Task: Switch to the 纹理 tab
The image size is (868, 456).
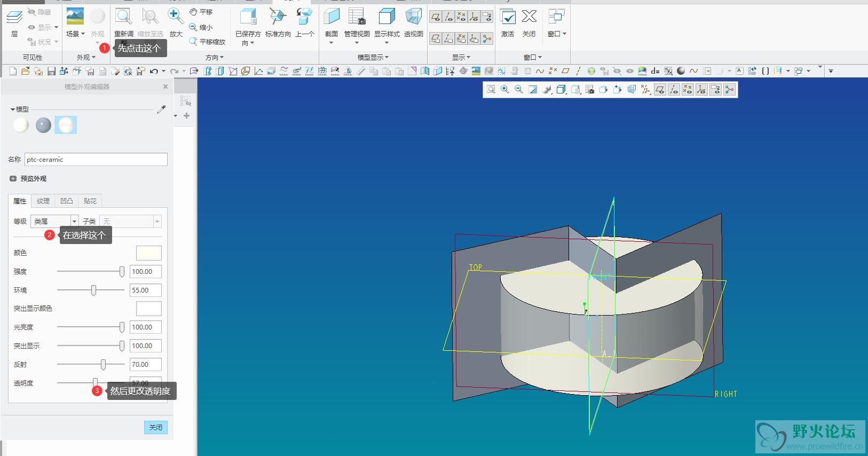Action: pyautogui.click(x=43, y=201)
